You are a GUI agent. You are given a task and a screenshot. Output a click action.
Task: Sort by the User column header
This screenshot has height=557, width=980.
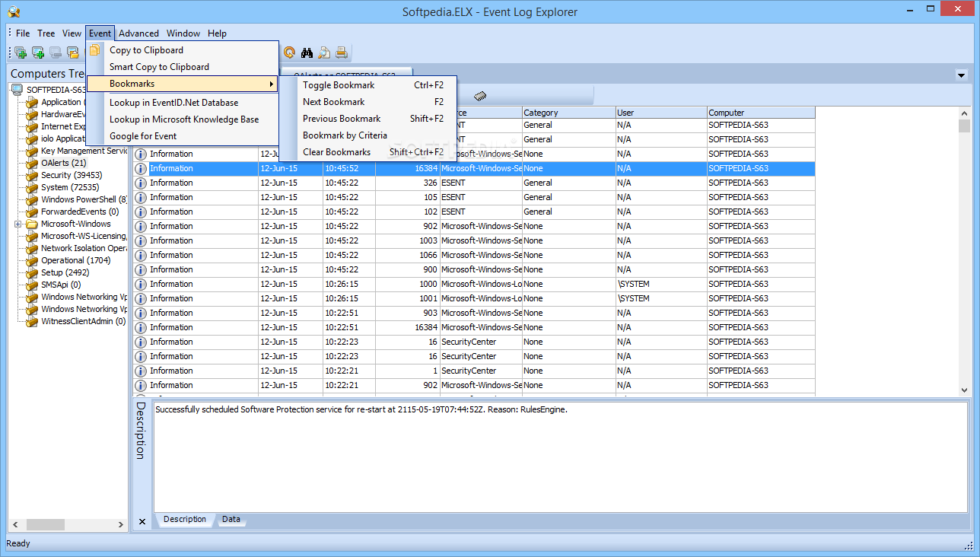pyautogui.click(x=661, y=113)
